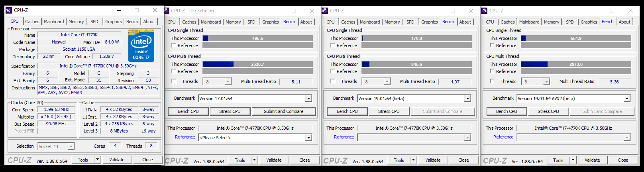
Task: Enable single-thread Reference checkbox below score 554.9
Action: tap(492, 45)
